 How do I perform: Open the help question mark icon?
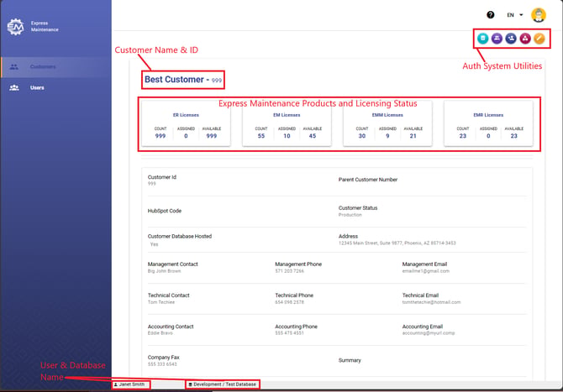490,15
